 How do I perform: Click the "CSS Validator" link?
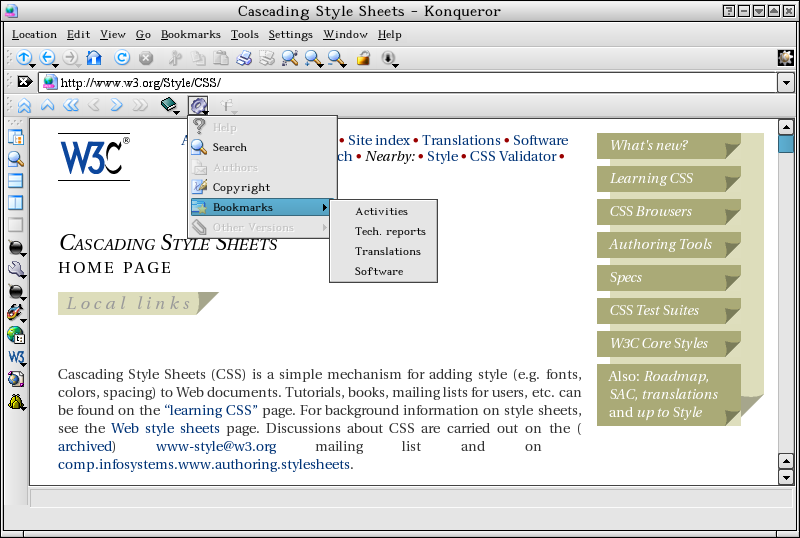513,156
